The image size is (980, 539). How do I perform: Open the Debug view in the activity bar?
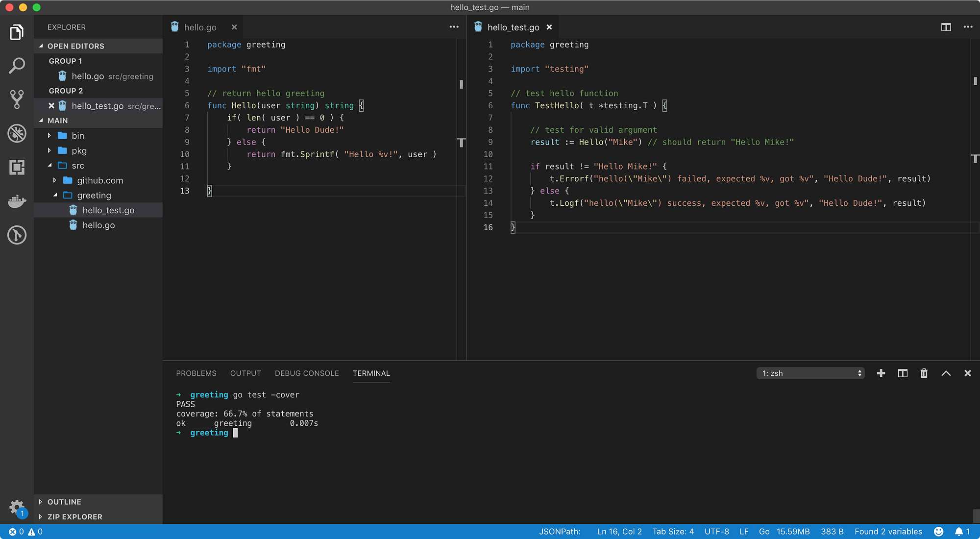click(x=17, y=134)
